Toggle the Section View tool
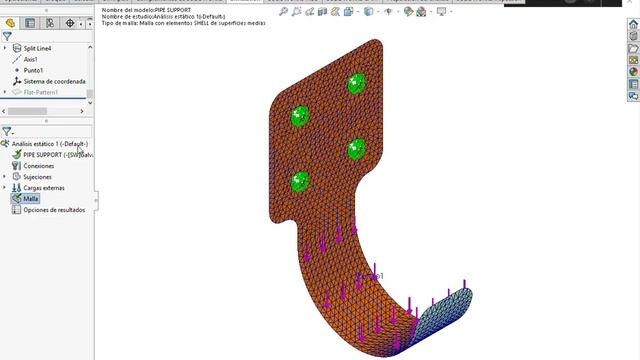Viewport: 640px width, 360px height. 322,11
